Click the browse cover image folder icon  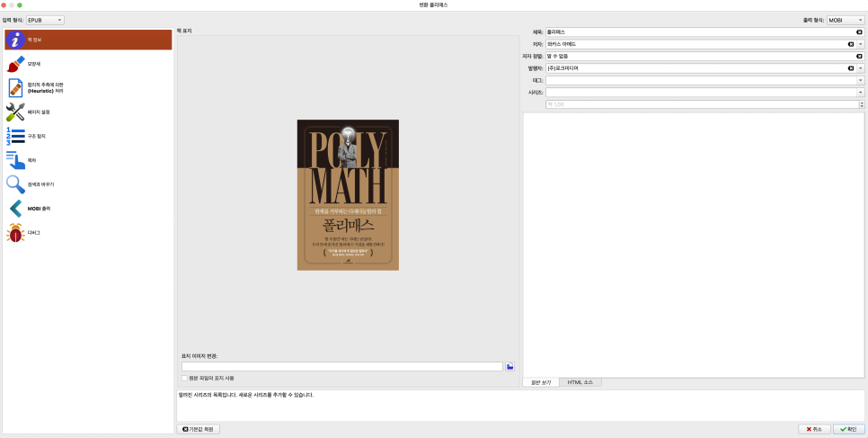509,366
